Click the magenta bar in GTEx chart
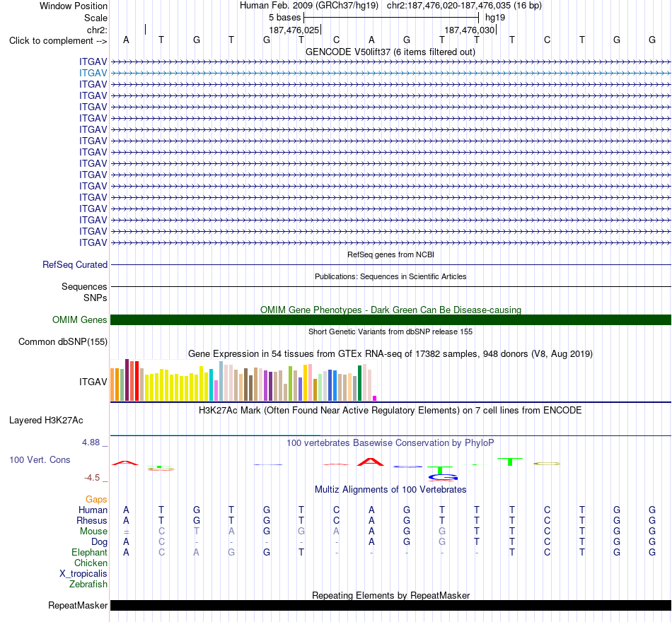Screen dimensions: 672x622 point(375,399)
